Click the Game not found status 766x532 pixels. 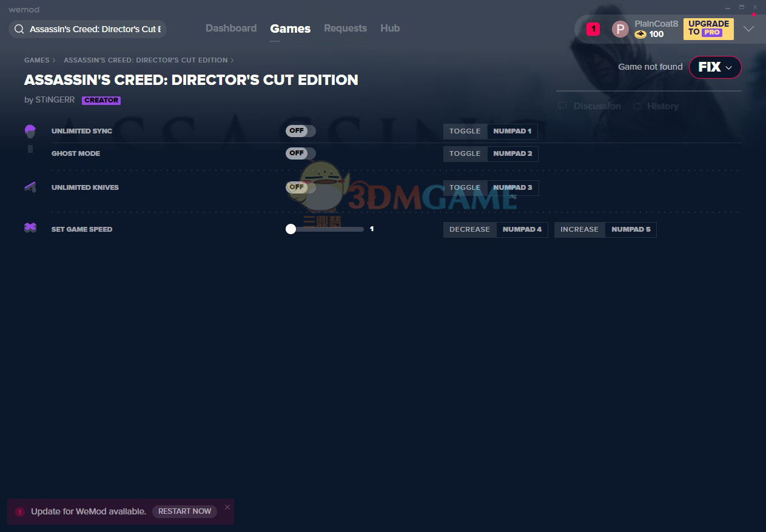pos(650,67)
